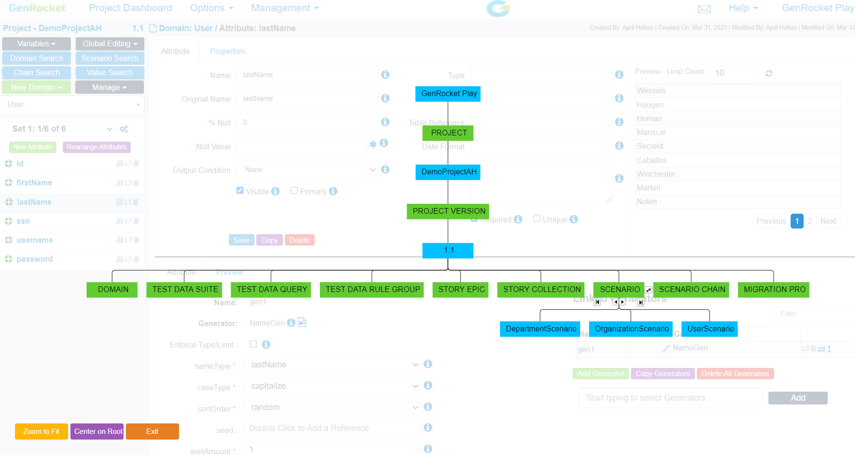Toggle the Unique checkbox

(x=537, y=218)
